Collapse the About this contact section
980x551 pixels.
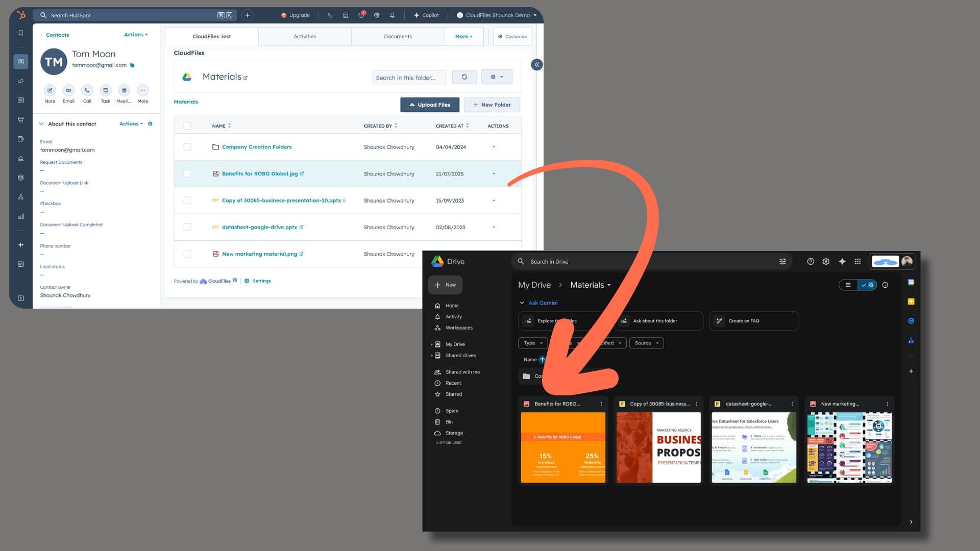[41, 124]
